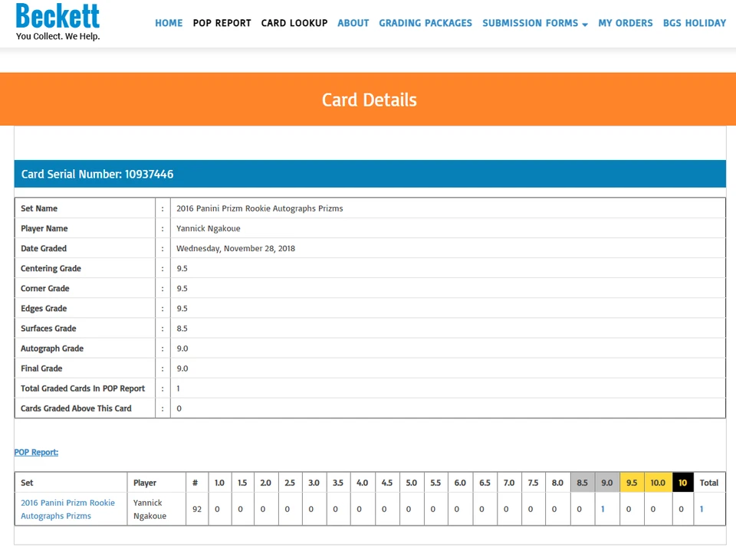Click the Total column count of 1
The image size is (736, 560).
pyautogui.click(x=701, y=509)
